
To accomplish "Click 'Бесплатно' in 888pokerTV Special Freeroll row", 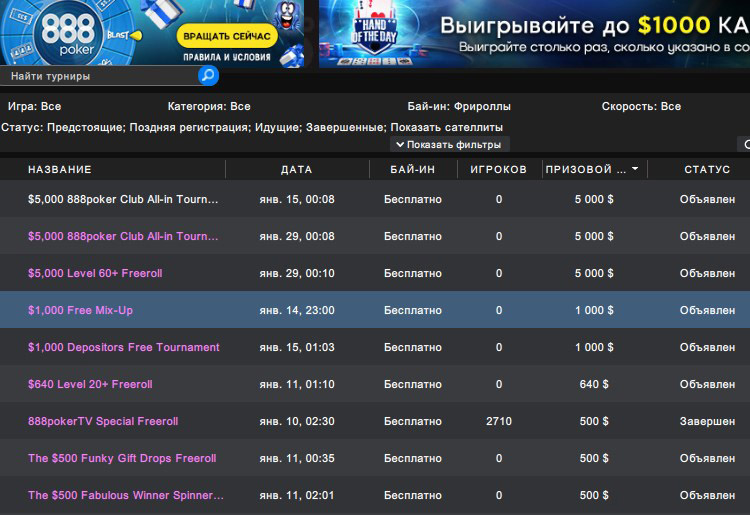I will [413, 421].
